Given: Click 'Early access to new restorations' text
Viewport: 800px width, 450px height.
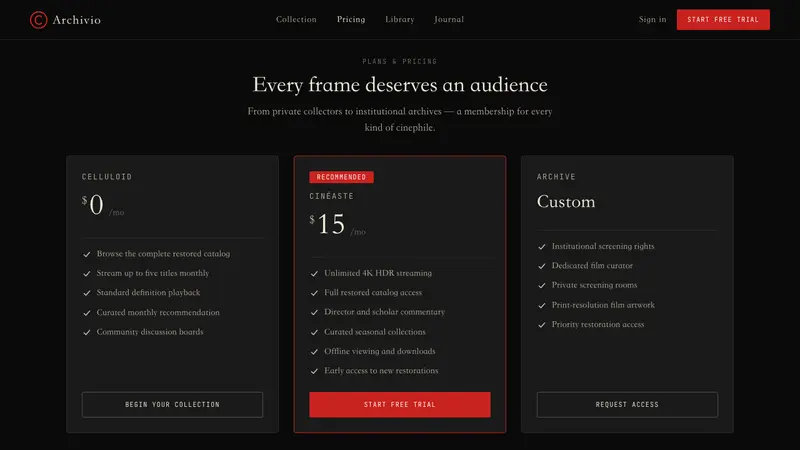Looking at the screenshot, I should point(381,370).
